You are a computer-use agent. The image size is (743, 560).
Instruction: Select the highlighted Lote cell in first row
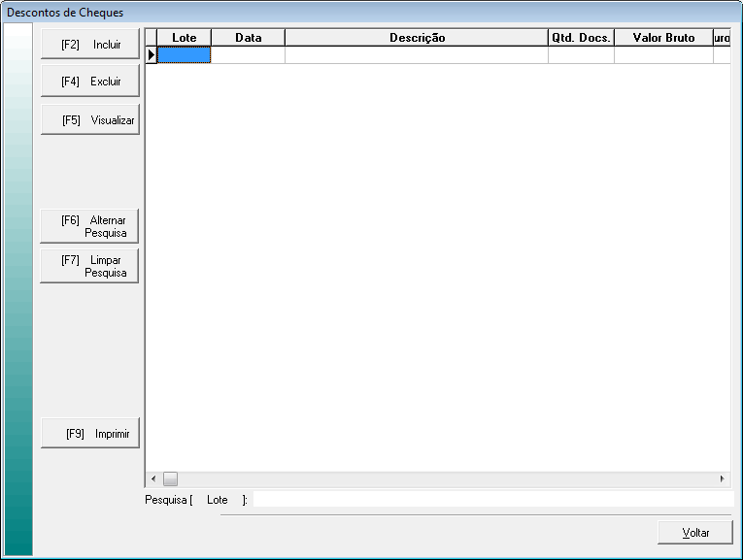184,55
